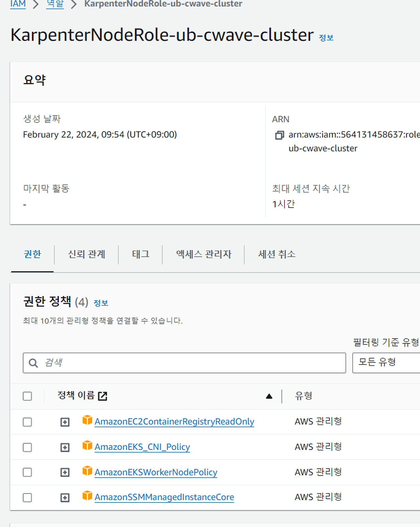Click into the 검색 policy search field

(x=184, y=363)
